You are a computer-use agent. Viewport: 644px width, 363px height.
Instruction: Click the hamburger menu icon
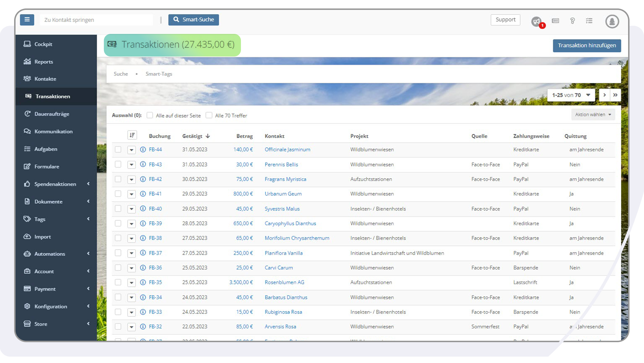tap(27, 20)
